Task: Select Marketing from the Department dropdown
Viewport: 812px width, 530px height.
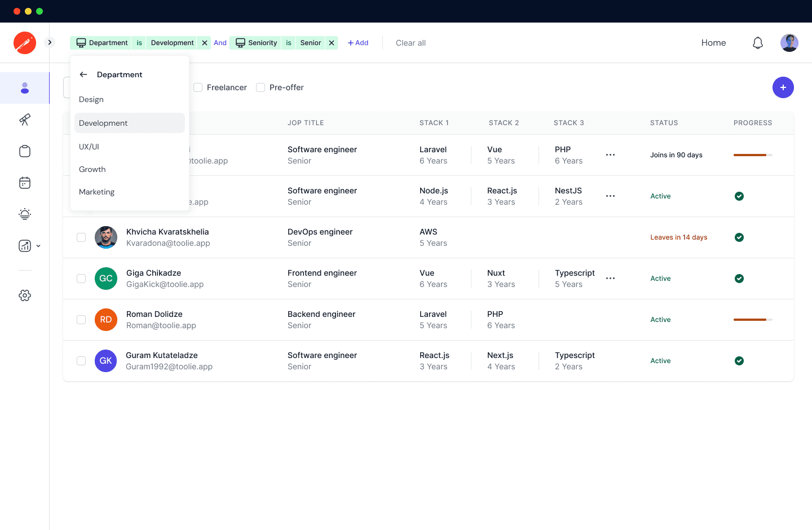Action: point(96,192)
